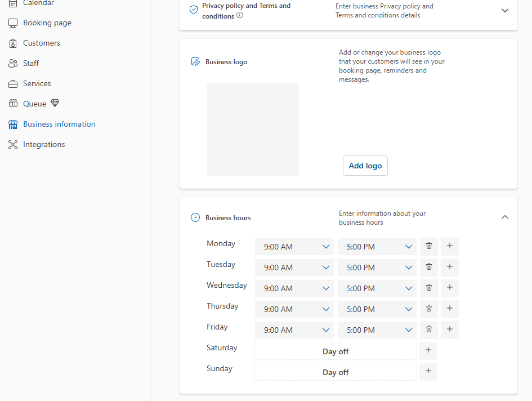Add another time slot for Wednesday
Viewport: 532px width, 401px height.
450,288
